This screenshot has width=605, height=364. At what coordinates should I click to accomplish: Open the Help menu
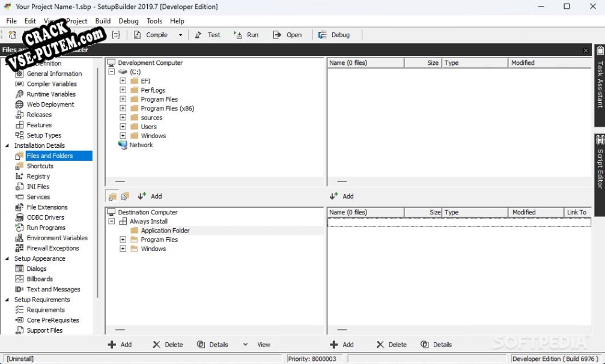[177, 21]
